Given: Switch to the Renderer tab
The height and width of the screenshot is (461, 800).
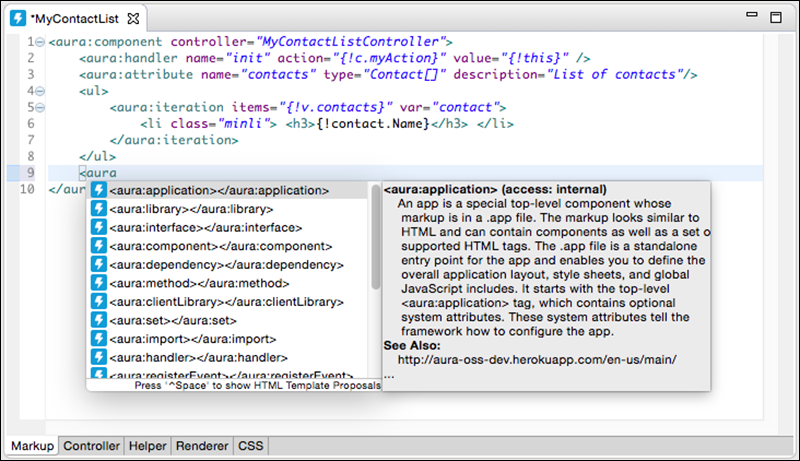Looking at the screenshot, I should (x=202, y=446).
